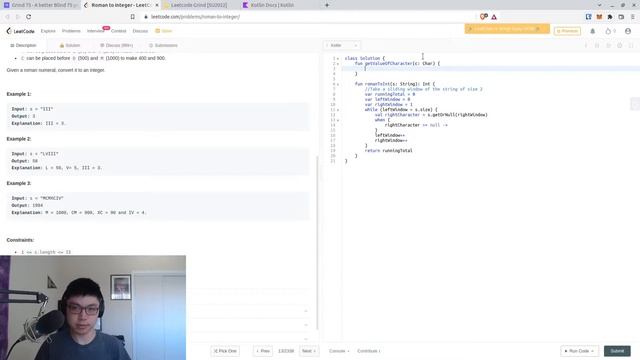This screenshot has width=640, height=360.
Task: Fold the while loop at line 11
Action: (338, 110)
